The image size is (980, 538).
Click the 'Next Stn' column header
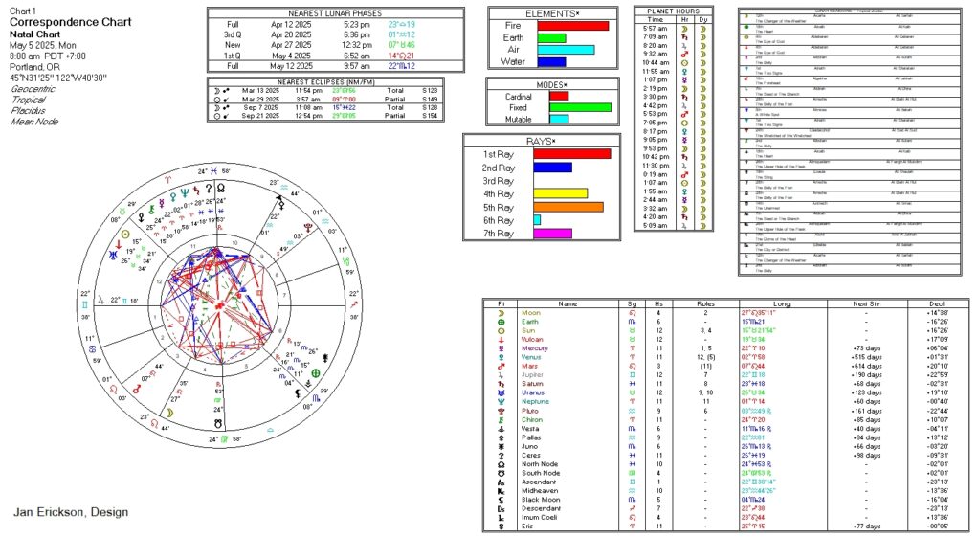tap(866, 303)
